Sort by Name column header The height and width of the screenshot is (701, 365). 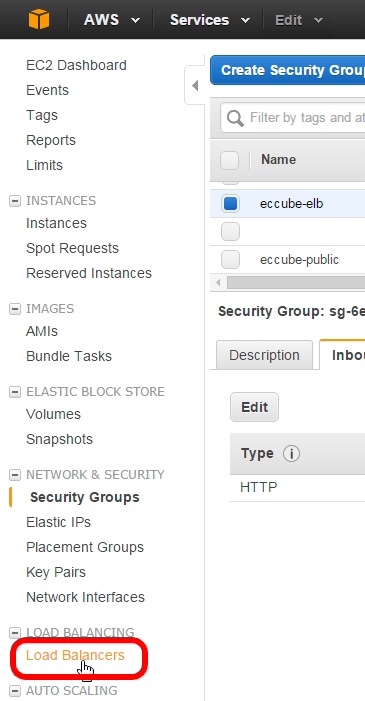click(x=278, y=160)
